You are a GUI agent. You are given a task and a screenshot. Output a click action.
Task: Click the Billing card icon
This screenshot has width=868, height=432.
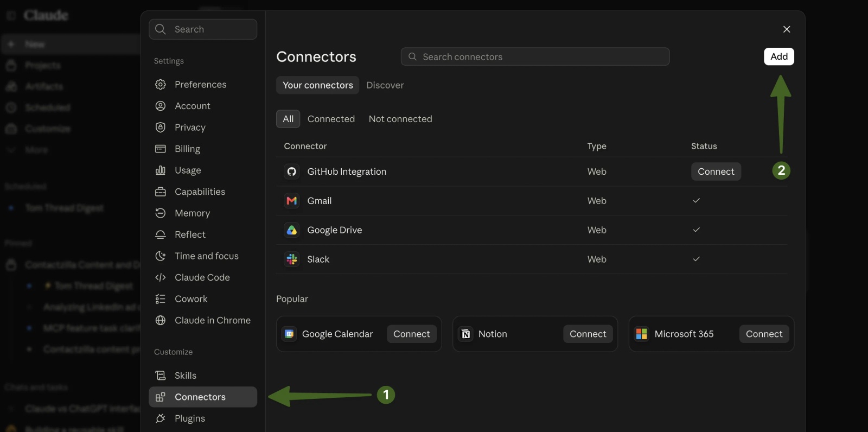161,149
